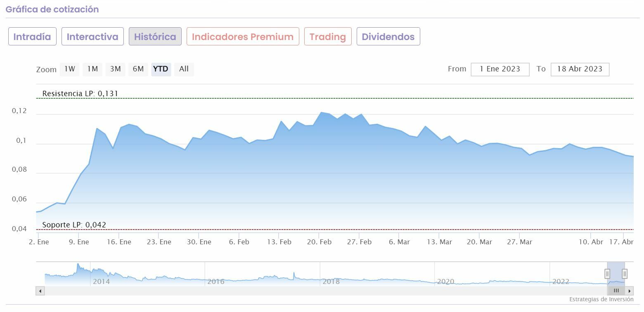Click the scrollbar thumb grip

pos(616,291)
